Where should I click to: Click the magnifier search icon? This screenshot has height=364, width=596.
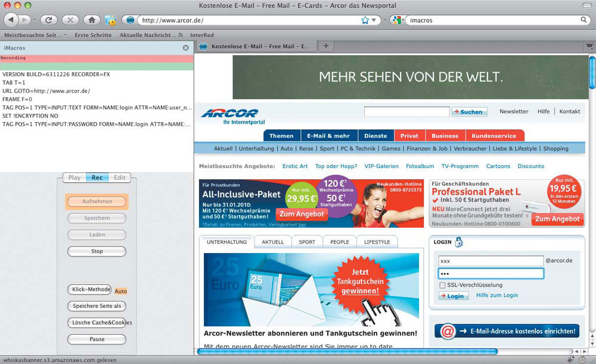(583, 20)
